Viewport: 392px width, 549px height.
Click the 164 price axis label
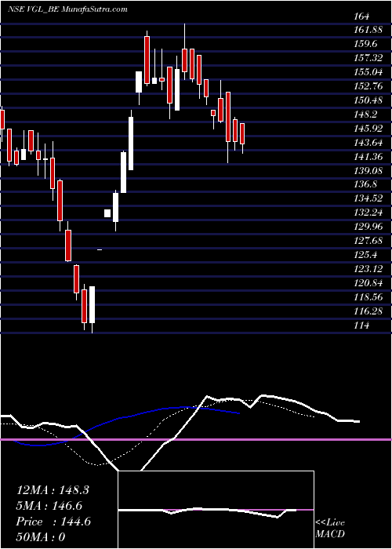point(362,16)
